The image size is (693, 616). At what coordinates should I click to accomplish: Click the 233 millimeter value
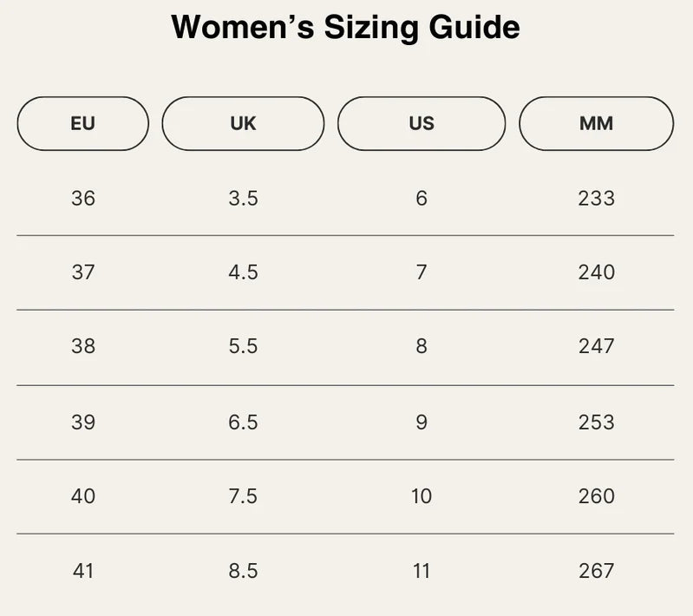[596, 199]
